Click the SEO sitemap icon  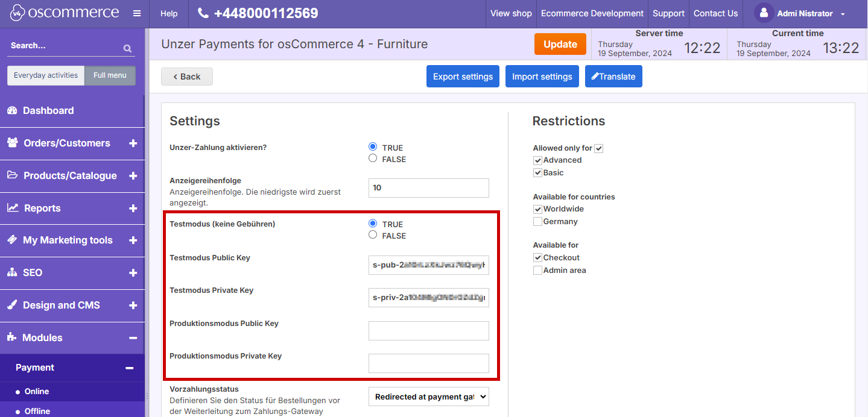click(x=12, y=272)
